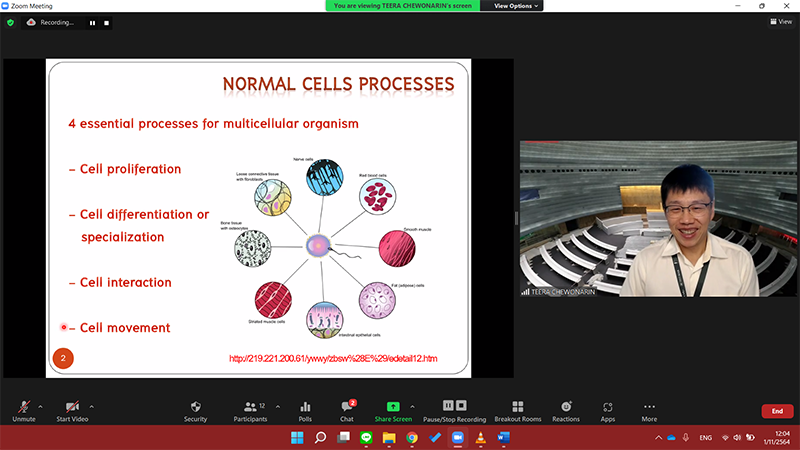Pause recording from bottom toolbar
Viewport: 800px width, 450px height.
[x=448, y=406]
